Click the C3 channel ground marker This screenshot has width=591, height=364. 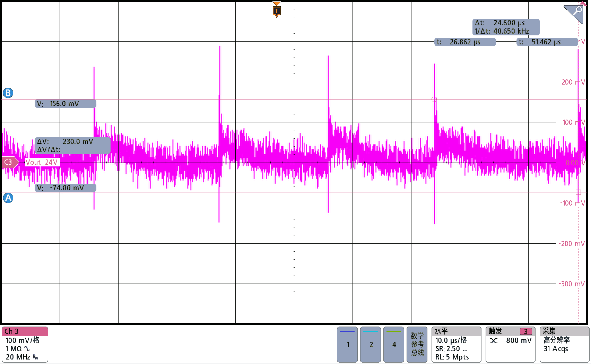click(9, 162)
